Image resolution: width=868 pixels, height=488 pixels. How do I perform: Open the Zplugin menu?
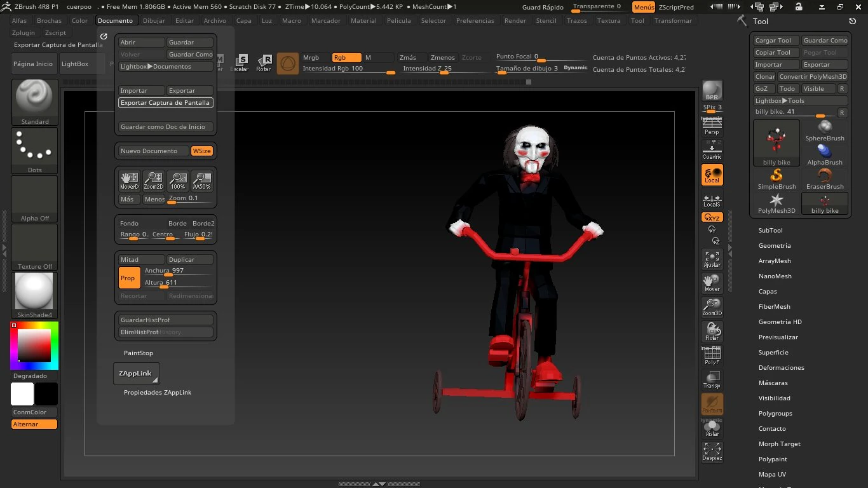tap(24, 32)
